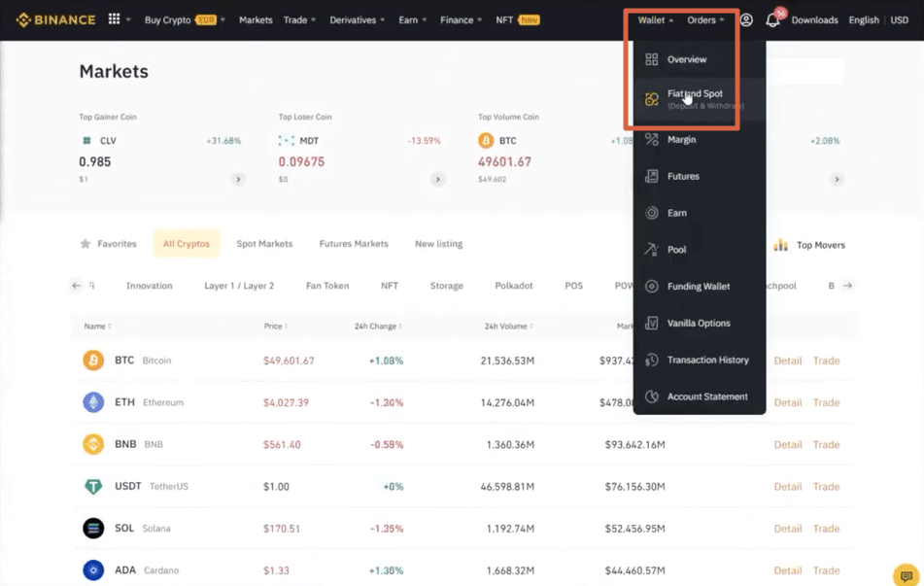Viewport: 924px width, 586px height.
Task: Select Transaction History menu entry
Action: pyautogui.click(x=700, y=360)
